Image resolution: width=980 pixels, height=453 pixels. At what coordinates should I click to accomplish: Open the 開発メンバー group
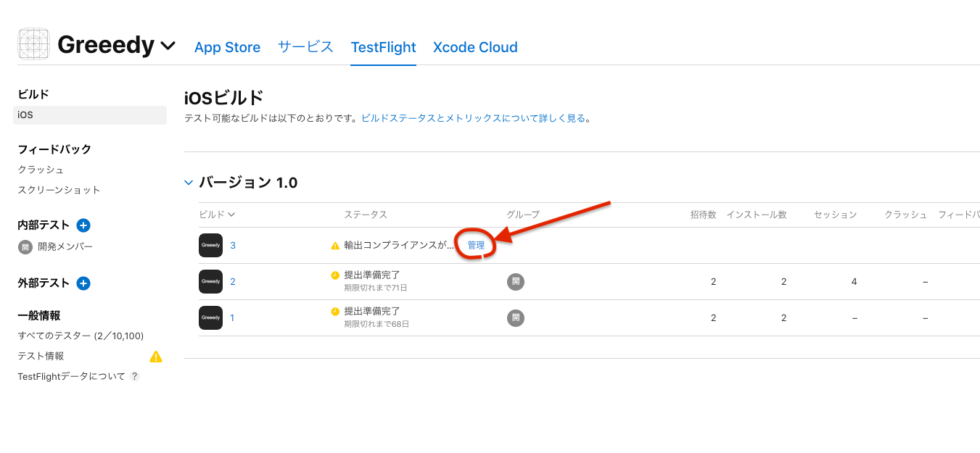click(x=65, y=246)
